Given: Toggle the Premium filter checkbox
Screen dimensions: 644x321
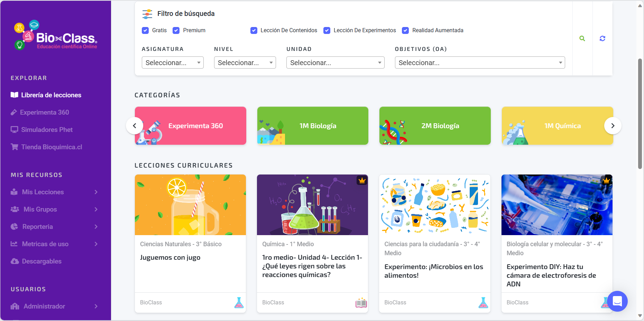Looking at the screenshot, I should tap(176, 30).
